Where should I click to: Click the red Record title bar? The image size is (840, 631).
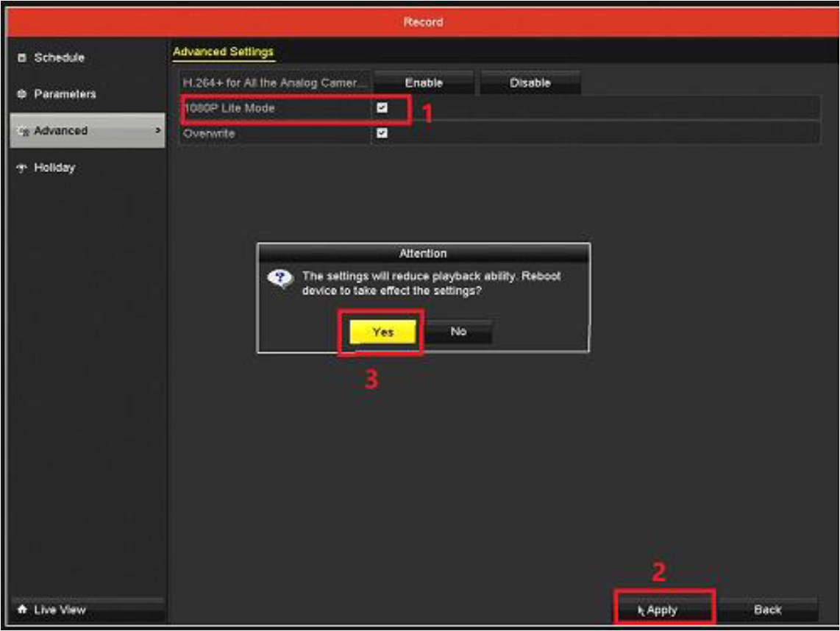click(x=423, y=22)
